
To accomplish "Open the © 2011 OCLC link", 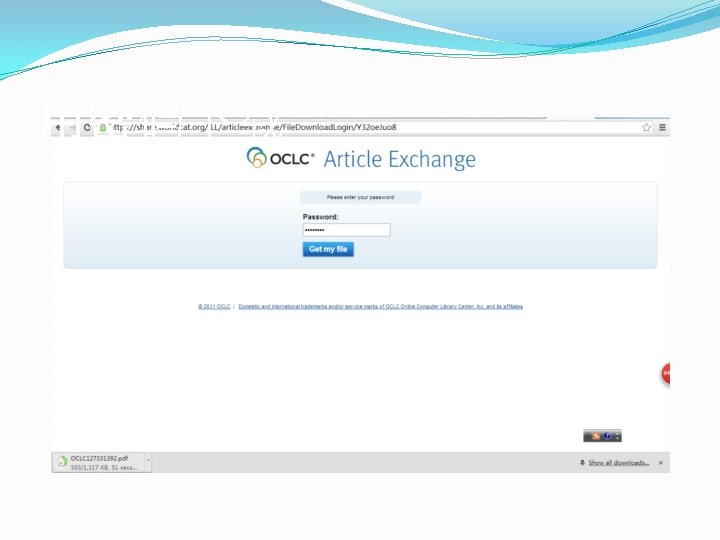I will click(x=214, y=306).
